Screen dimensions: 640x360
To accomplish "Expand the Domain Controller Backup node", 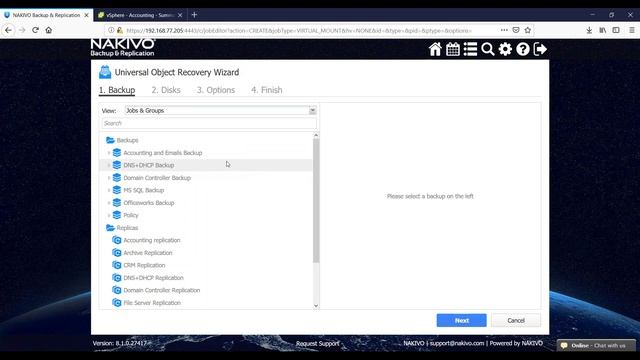I will pos(109,178).
